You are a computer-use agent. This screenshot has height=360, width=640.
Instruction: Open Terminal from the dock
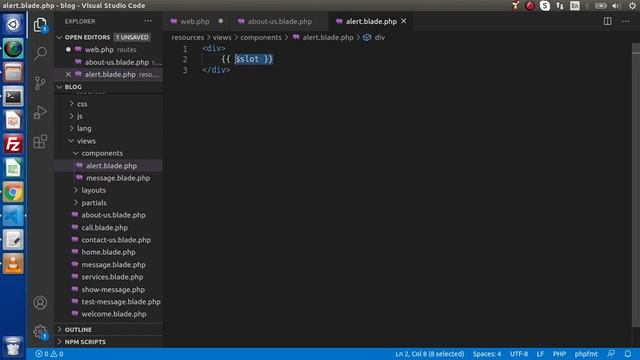[x=13, y=96]
